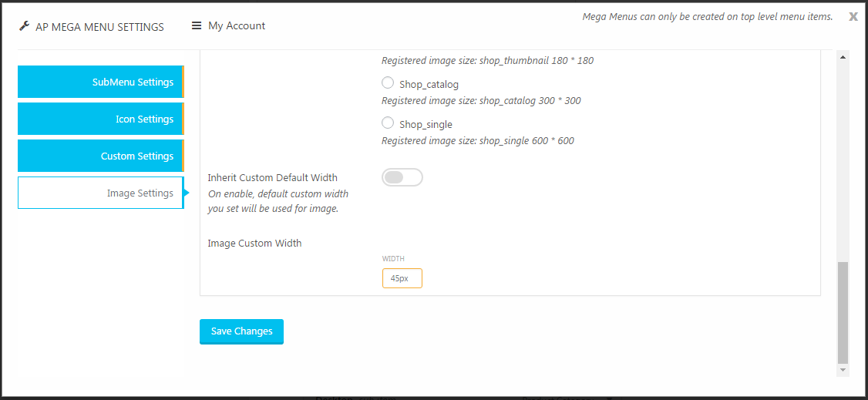Click the empty scrollbar track above the thumb
This screenshot has height=400, width=868.
(843, 162)
